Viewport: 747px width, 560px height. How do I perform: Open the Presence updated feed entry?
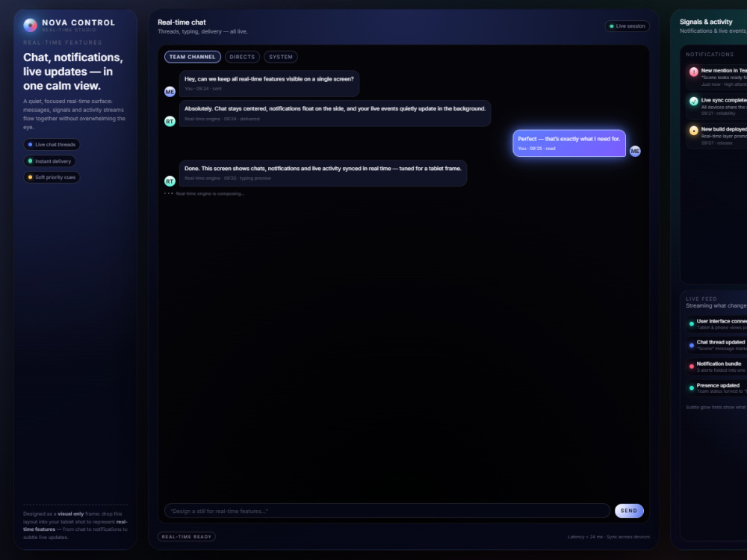click(x=716, y=388)
